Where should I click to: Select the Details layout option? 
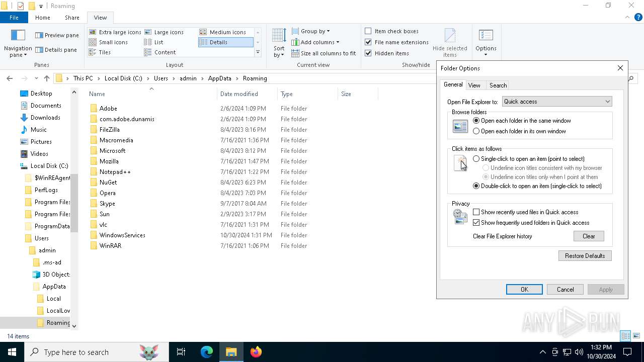[x=225, y=42]
